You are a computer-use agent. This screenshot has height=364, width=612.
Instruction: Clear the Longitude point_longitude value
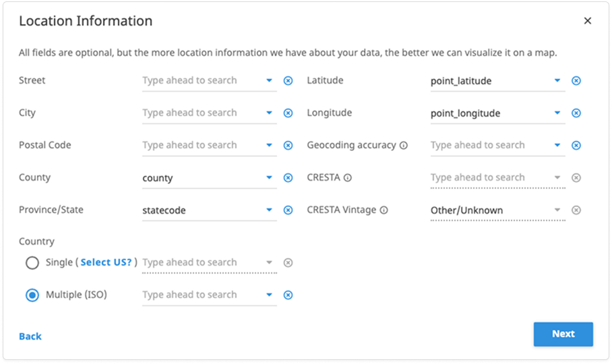pyautogui.click(x=576, y=113)
